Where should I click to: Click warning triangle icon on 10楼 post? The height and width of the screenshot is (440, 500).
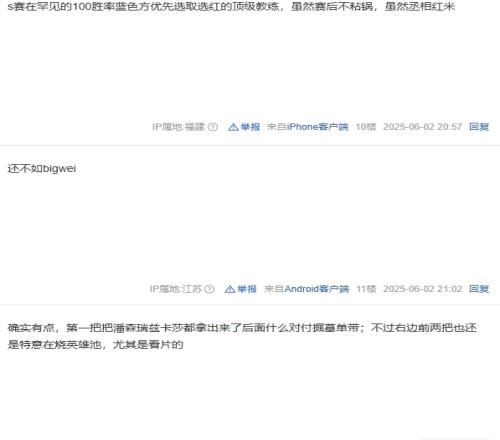233,127
